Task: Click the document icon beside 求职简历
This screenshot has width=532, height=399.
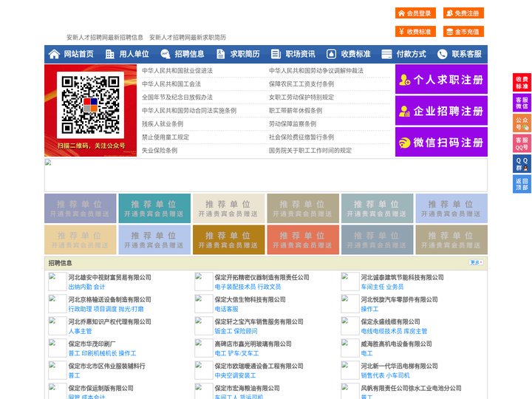Action: 220,54
